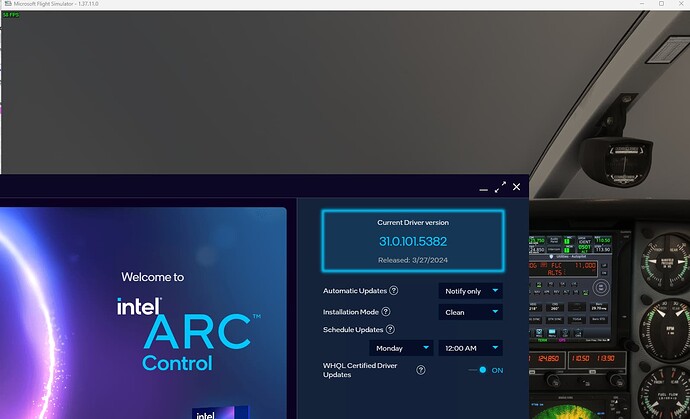Viewport: 690px width, 419px height.
Task: Click the driver version number 31.0.101.5382
Action: click(413, 241)
